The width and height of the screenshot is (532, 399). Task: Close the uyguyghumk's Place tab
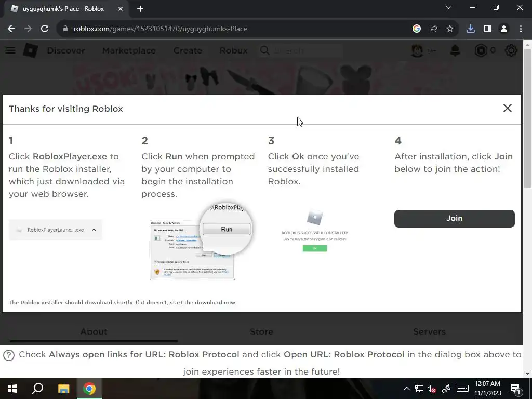pyautogui.click(x=121, y=9)
